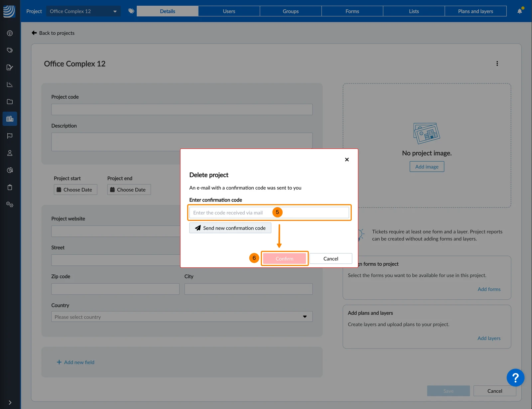The width and height of the screenshot is (532, 409).
Task: Focus the Zip code field
Action: 115,289
